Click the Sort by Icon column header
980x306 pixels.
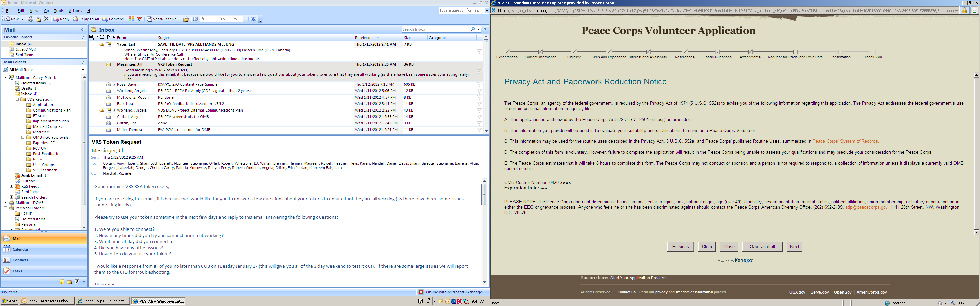click(x=109, y=38)
